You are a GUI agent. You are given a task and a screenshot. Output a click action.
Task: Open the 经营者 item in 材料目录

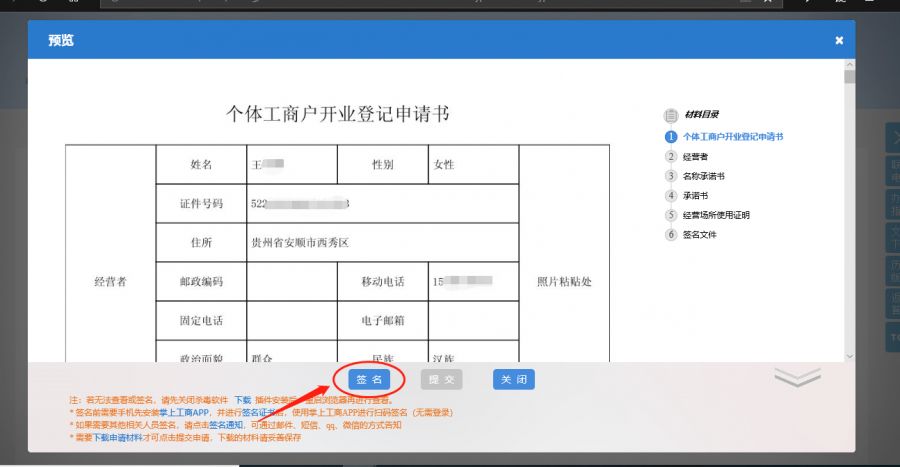[695, 157]
